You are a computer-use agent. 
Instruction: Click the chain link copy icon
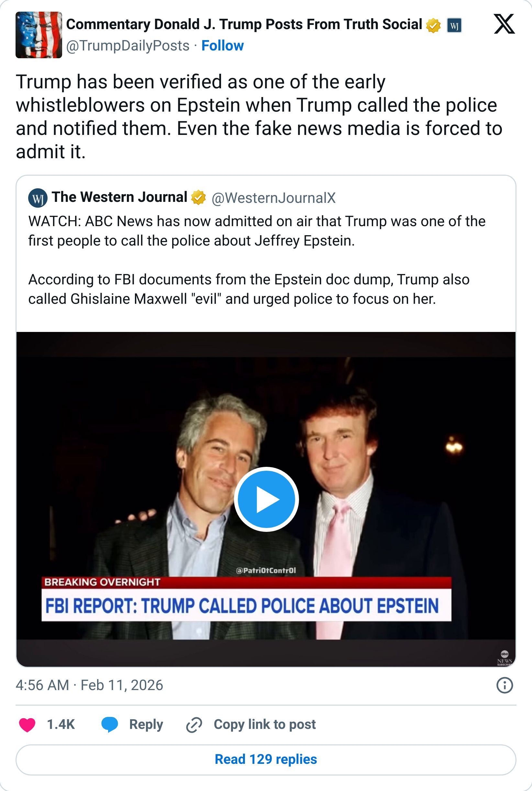(x=194, y=725)
